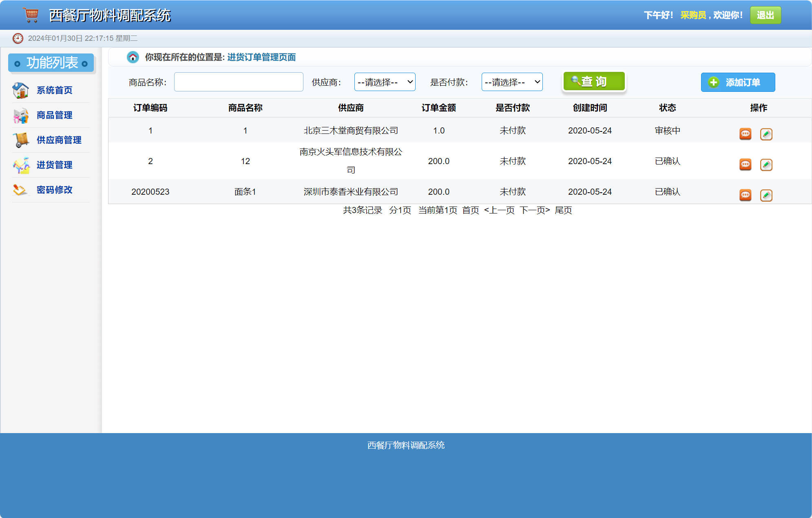Viewport: 812px width, 518px height.
Task: Click the edit pencil icon on order 1
Action: coord(766,134)
